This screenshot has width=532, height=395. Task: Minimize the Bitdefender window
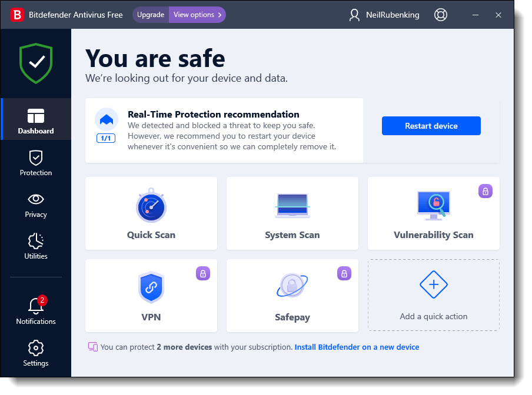(x=476, y=15)
